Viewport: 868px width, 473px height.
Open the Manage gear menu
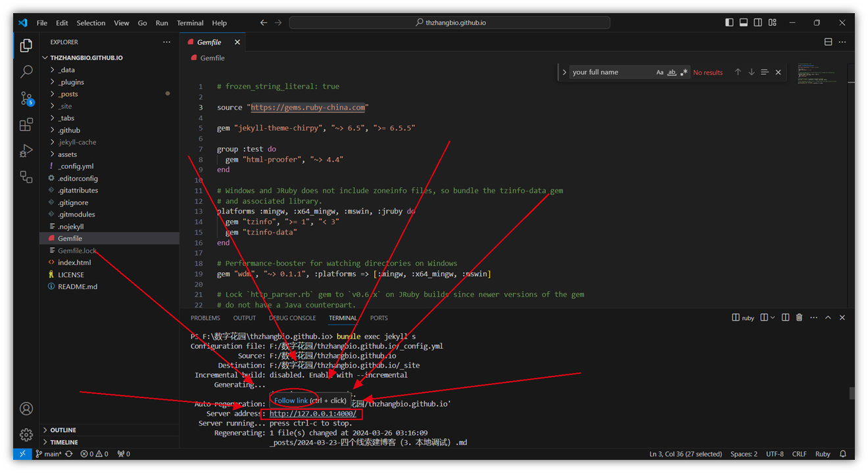26,435
